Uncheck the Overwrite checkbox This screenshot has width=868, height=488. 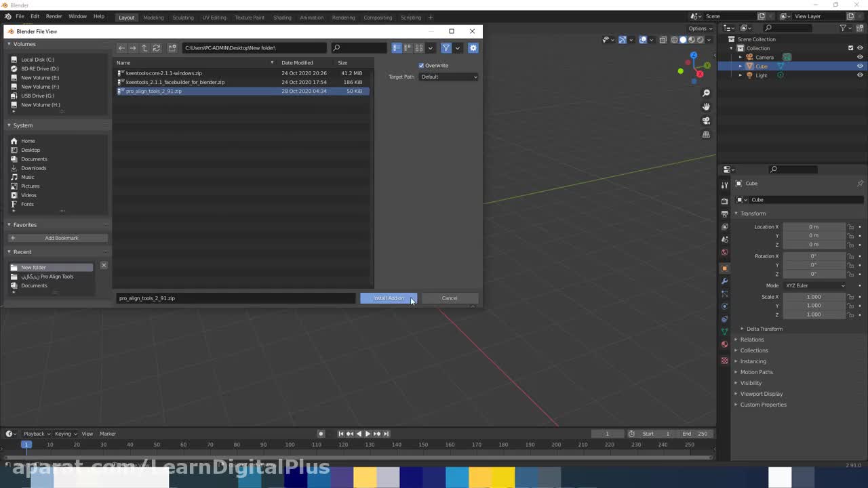[x=421, y=66]
